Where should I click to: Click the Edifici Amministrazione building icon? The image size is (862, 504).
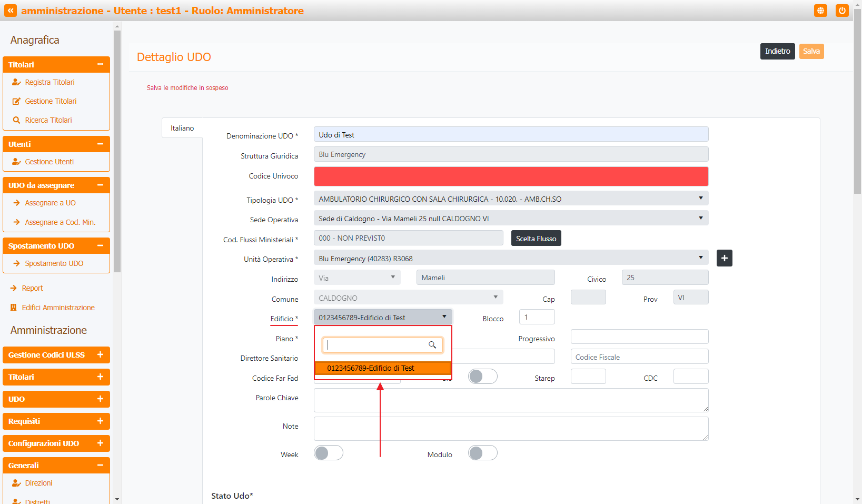click(x=14, y=308)
